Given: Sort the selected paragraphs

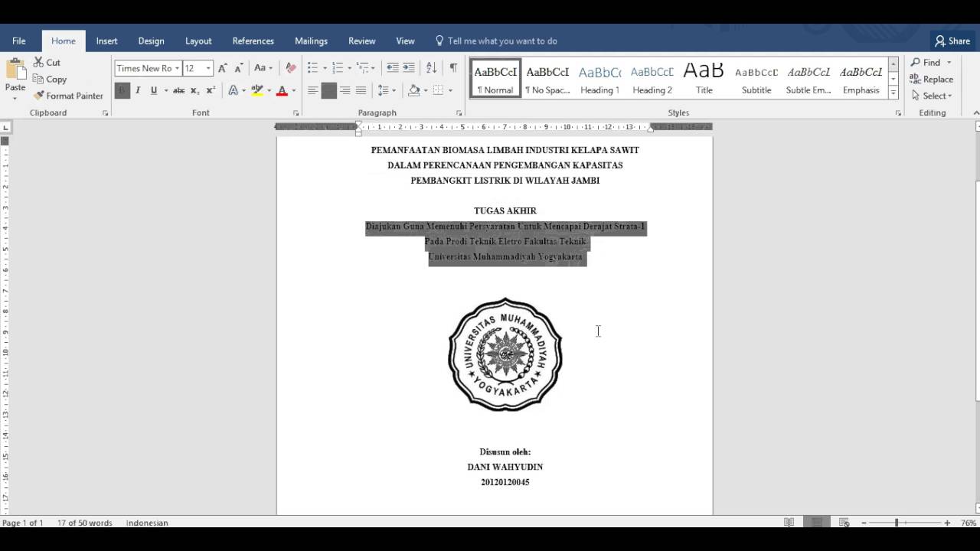Looking at the screenshot, I should (x=431, y=68).
